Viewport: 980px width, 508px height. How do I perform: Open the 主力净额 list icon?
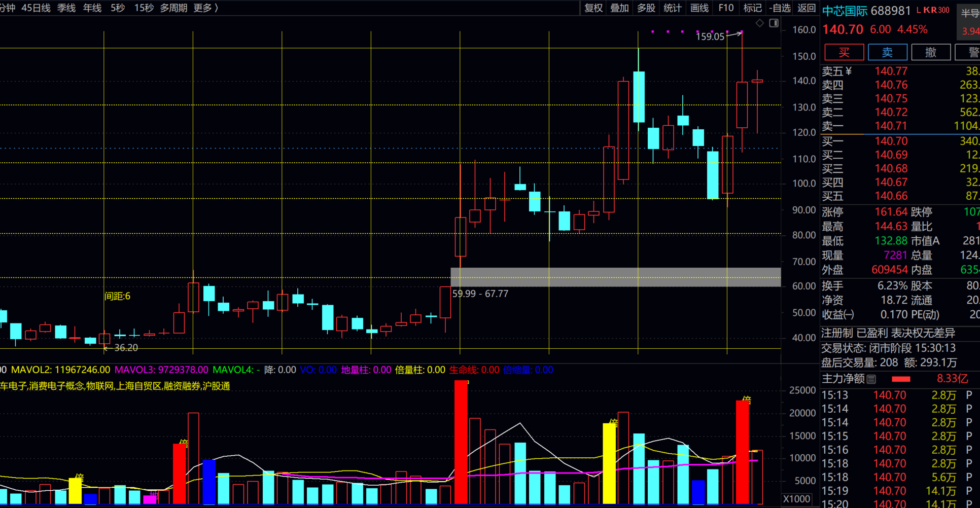(x=871, y=379)
